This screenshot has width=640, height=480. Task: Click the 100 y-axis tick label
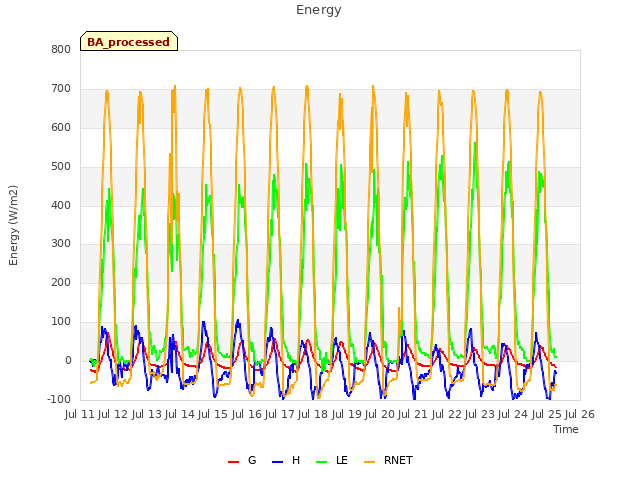click(x=61, y=322)
